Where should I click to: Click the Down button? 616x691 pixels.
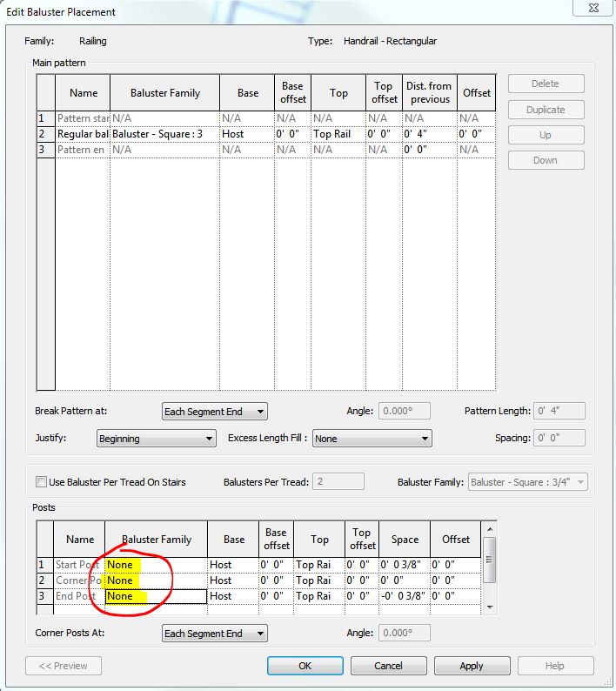546,160
